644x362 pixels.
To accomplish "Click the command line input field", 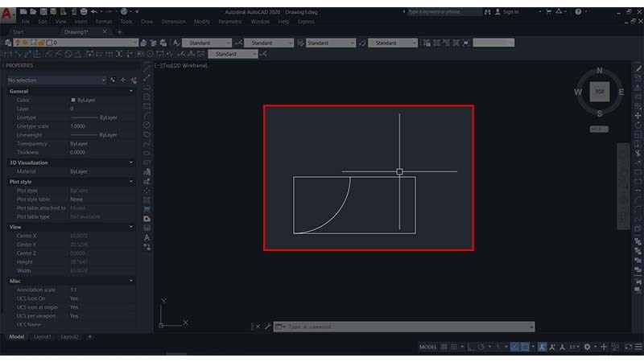I will point(402,327).
